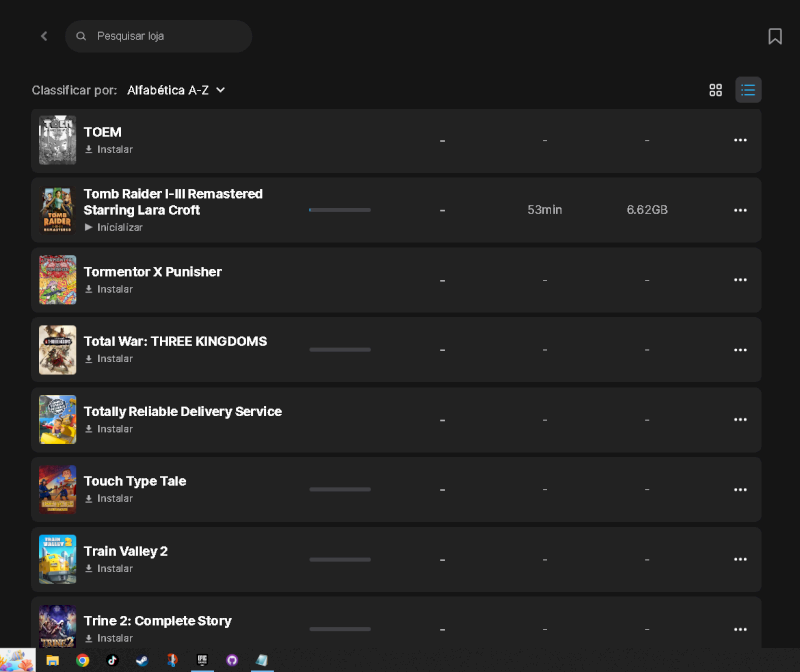Open Tomb Raider I-III more options menu
The image size is (800, 672).
click(x=740, y=210)
